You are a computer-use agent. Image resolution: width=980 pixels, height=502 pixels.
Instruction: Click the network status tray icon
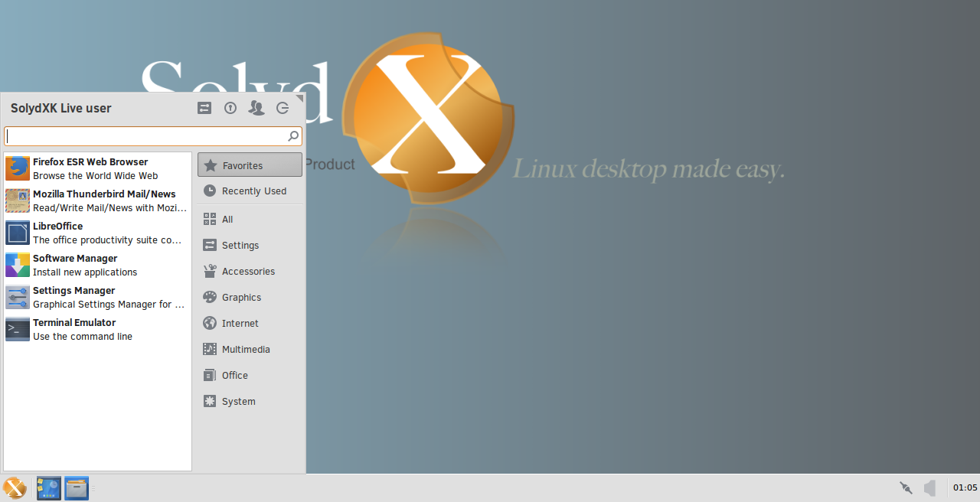[906, 487]
